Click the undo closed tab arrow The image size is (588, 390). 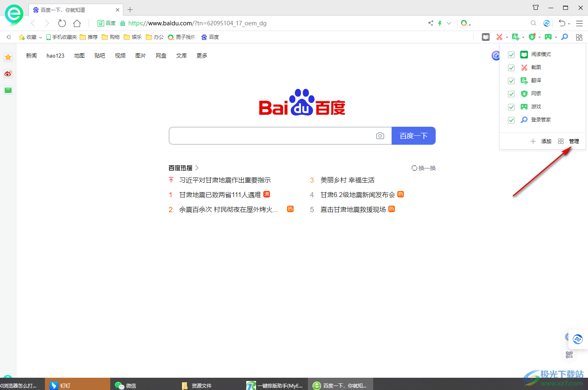[562, 23]
